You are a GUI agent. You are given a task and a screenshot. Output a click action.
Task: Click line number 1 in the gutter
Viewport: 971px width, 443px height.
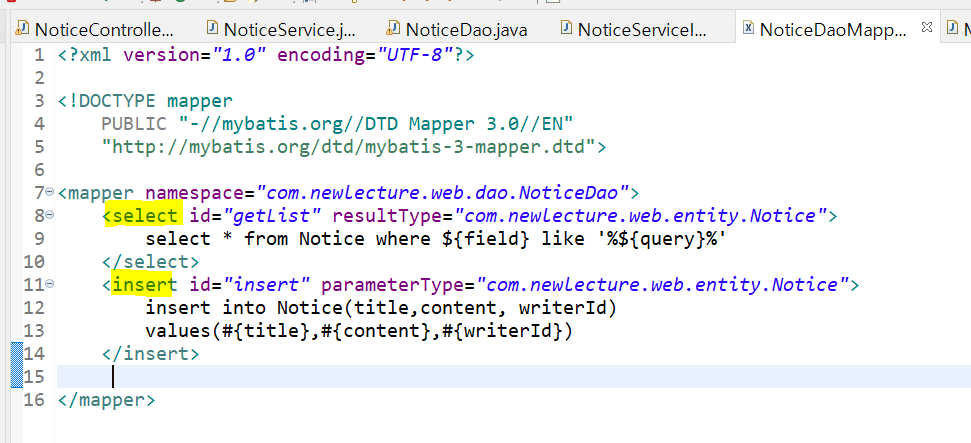click(38, 55)
